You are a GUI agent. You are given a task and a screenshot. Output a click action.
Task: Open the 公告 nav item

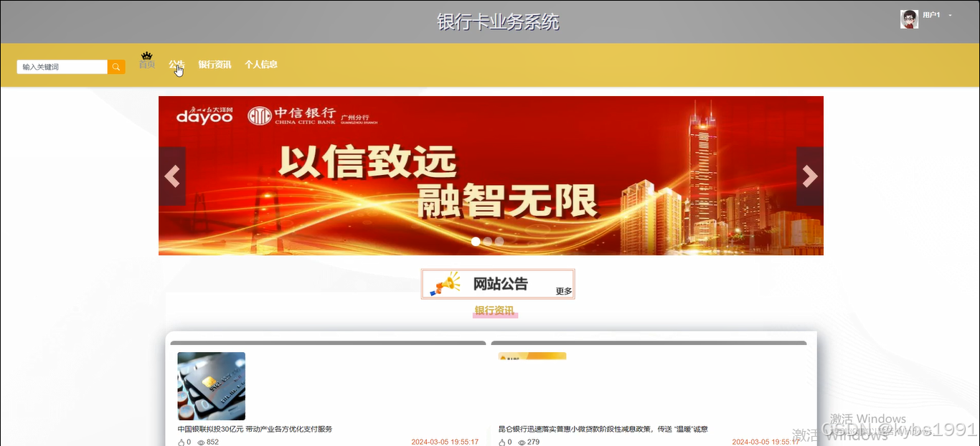click(176, 65)
